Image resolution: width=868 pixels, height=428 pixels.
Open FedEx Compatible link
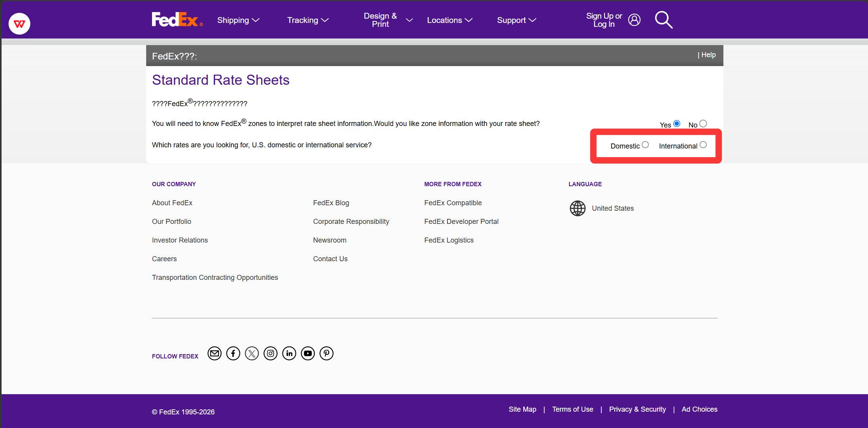click(x=453, y=203)
